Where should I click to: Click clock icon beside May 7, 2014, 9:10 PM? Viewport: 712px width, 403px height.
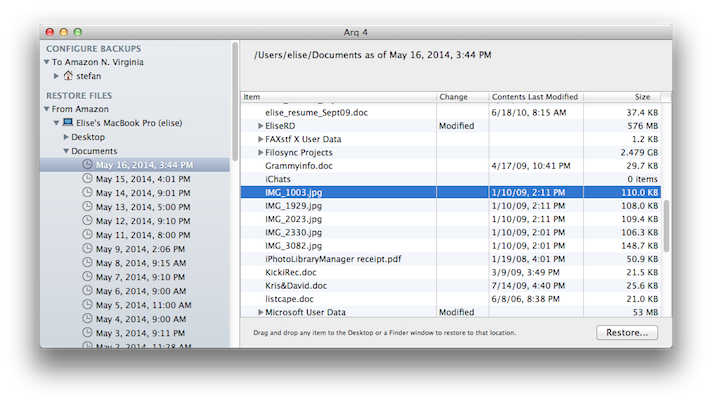tap(87, 277)
